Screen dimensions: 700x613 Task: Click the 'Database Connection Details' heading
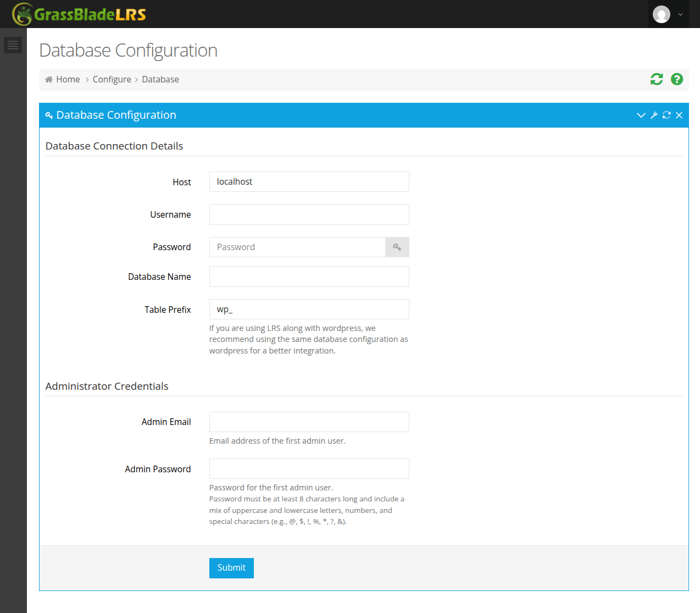114,146
